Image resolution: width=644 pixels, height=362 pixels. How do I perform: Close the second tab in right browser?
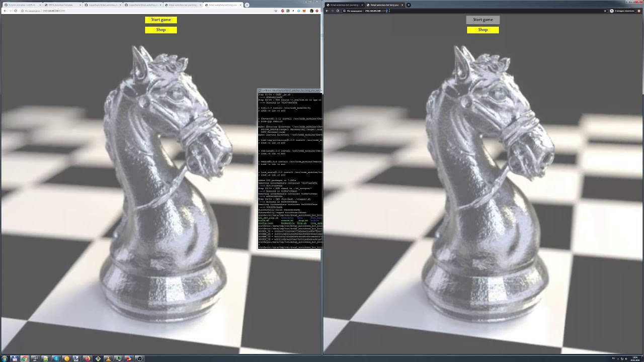[402, 5]
